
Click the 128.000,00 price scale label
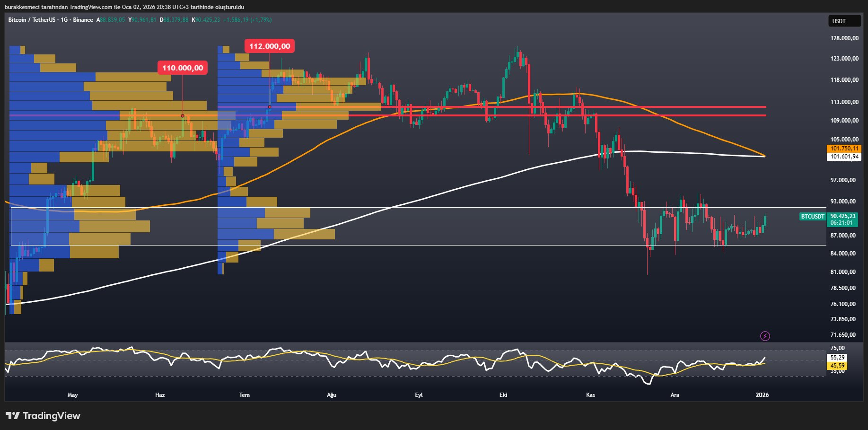pyautogui.click(x=844, y=38)
